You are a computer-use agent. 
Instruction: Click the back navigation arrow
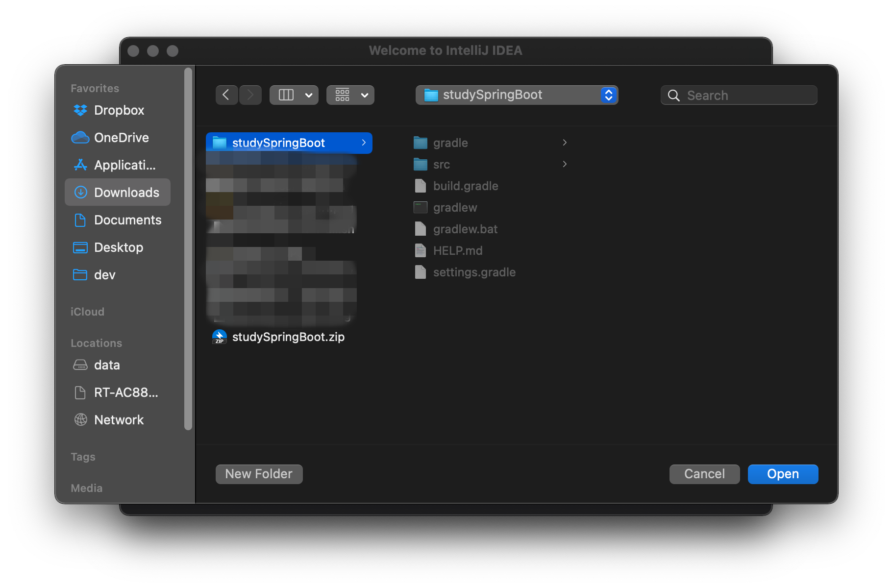[x=226, y=95]
